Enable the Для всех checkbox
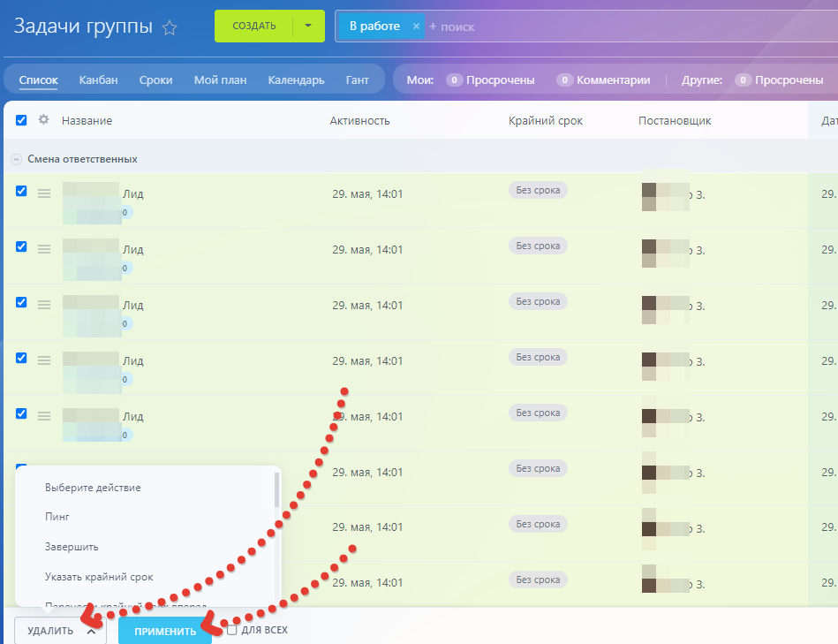This screenshot has height=644, width=838. coord(232,630)
